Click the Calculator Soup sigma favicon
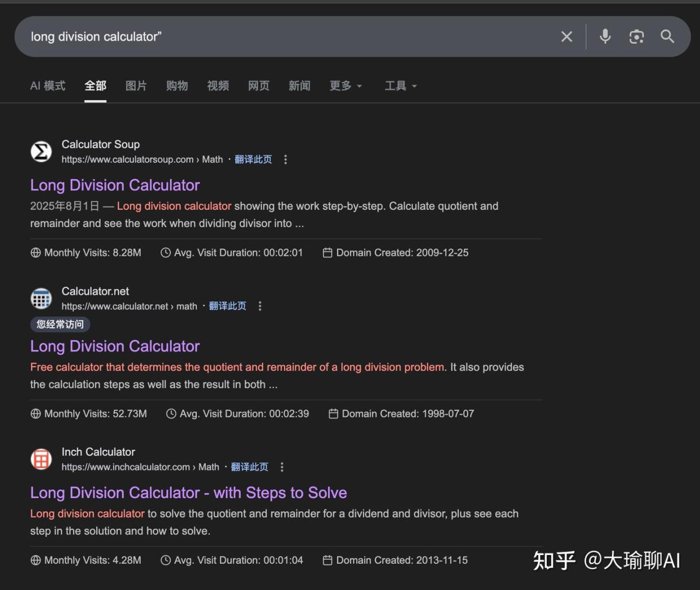Viewport: 700px width, 590px height. (41, 151)
